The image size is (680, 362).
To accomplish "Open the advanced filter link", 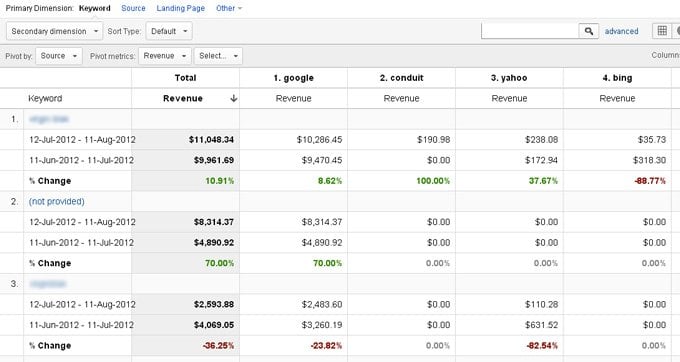I will coord(621,31).
